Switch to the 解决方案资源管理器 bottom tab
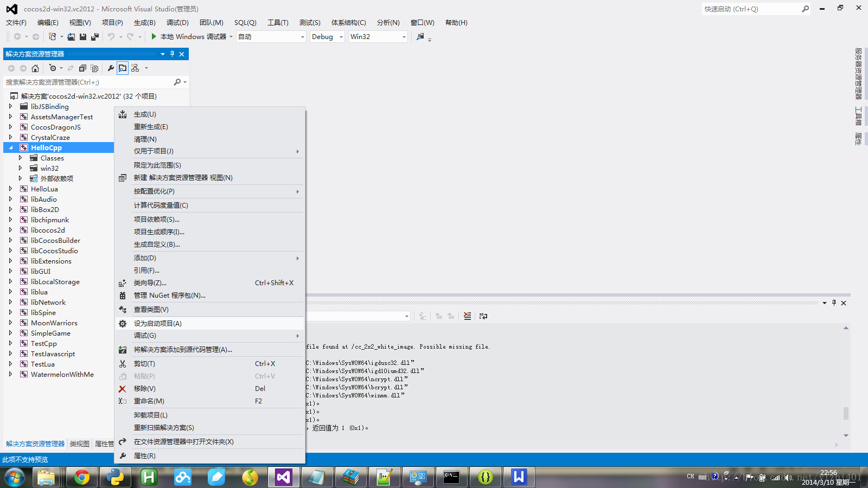Image resolution: width=868 pixels, height=488 pixels. [x=35, y=444]
